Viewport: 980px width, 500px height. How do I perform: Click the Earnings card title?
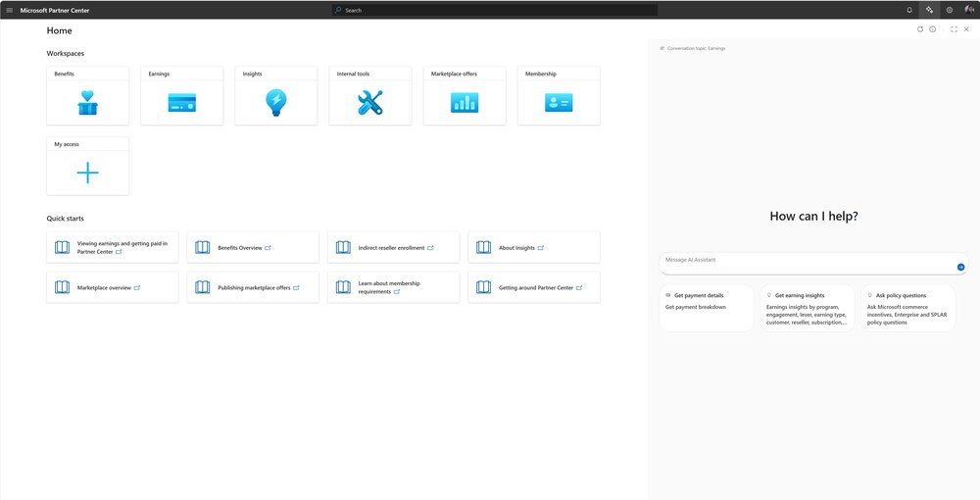coord(159,74)
